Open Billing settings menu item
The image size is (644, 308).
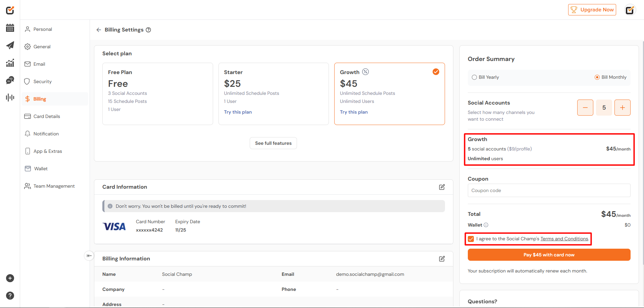55,99
